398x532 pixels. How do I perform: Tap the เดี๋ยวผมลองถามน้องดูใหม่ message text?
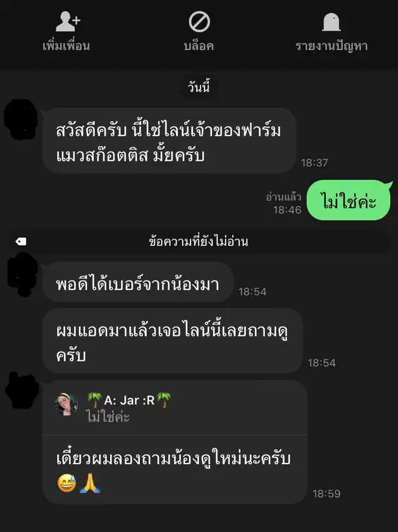pyautogui.click(x=174, y=459)
